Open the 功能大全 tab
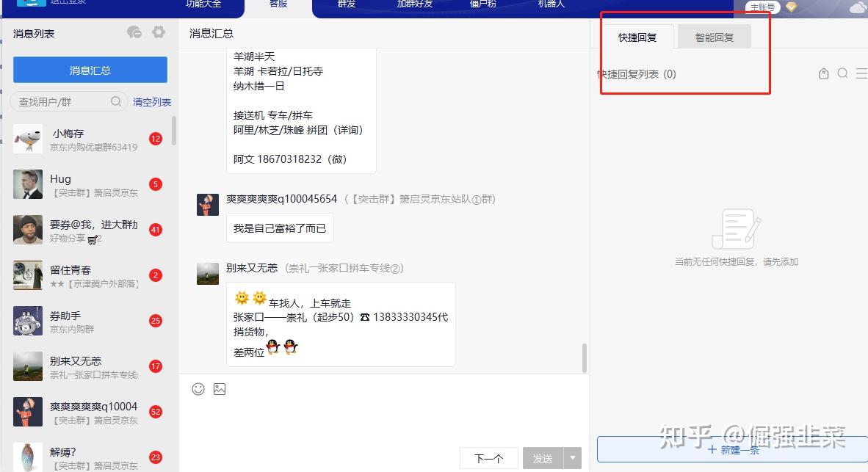The image size is (868, 472). pyautogui.click(x=203, y=4)
